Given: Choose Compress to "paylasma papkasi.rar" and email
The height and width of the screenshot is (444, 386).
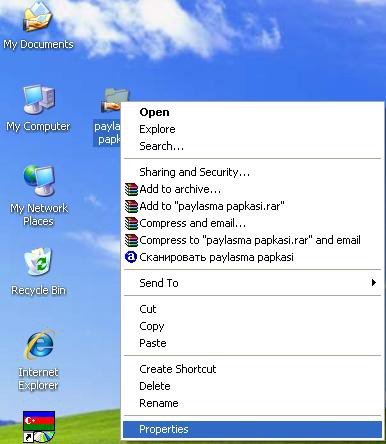Looking at the screenshot, I should tap(252, 240).
